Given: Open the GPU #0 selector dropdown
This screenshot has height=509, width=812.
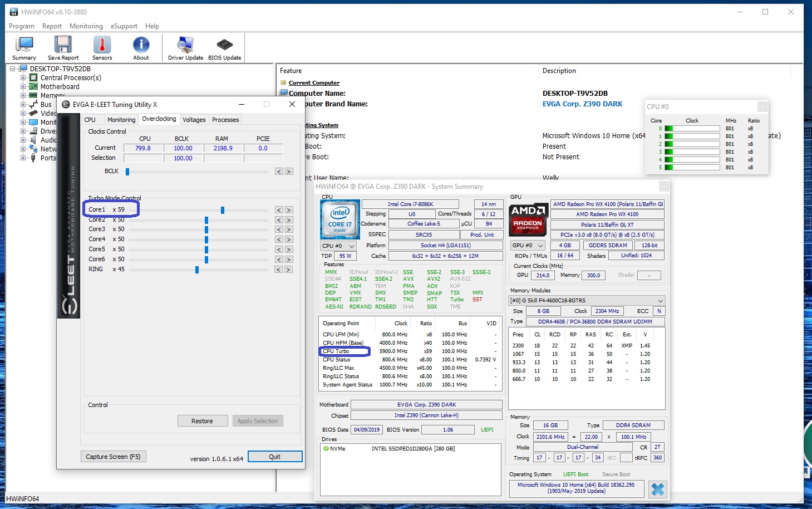Looking at the screenshot, I should 528,245.
